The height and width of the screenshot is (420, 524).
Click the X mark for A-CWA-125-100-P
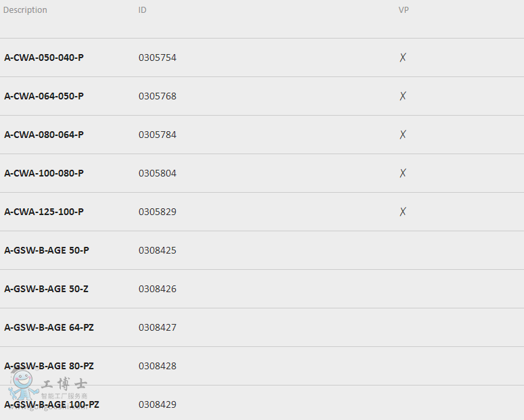tap(403, 211)
